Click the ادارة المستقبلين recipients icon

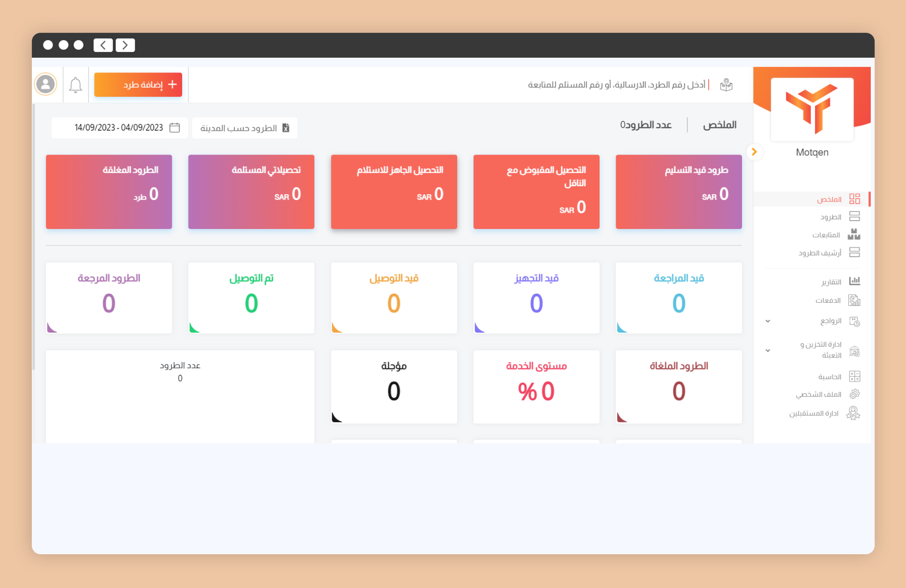click(x=853, y=413)
